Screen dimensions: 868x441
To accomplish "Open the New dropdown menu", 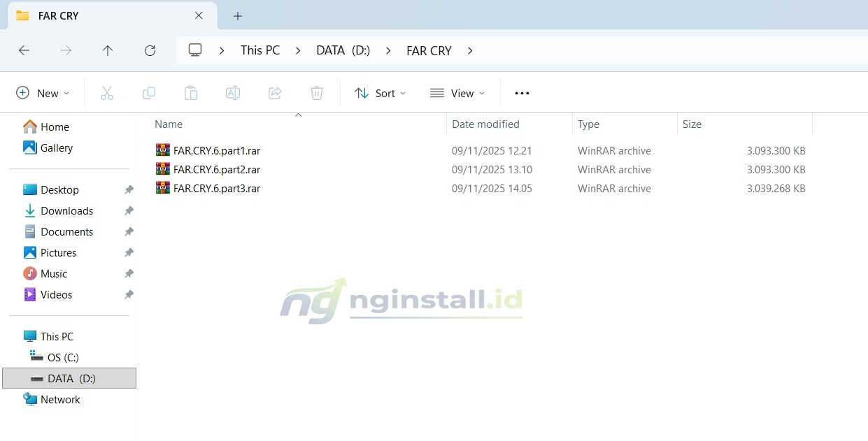I will point(43,93).
